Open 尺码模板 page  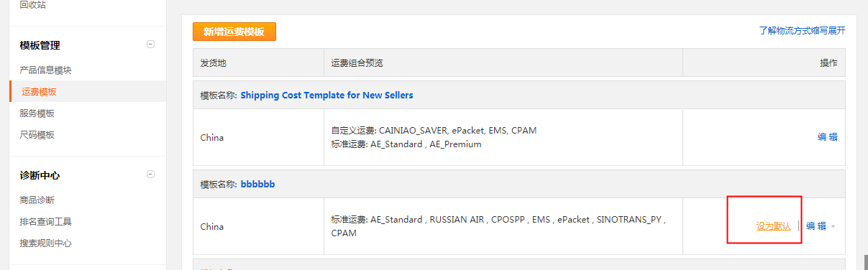click(x=37, y=135)
